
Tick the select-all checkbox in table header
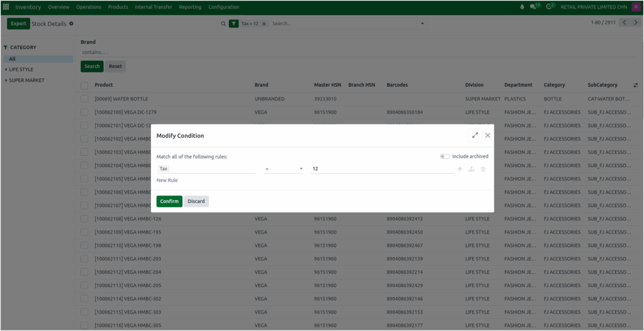click(84, 85)
